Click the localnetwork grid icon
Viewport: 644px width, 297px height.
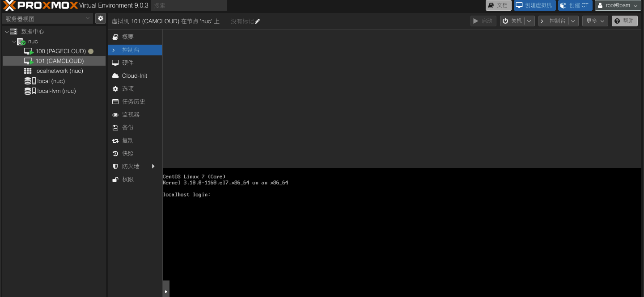click(x=28, y=71)
